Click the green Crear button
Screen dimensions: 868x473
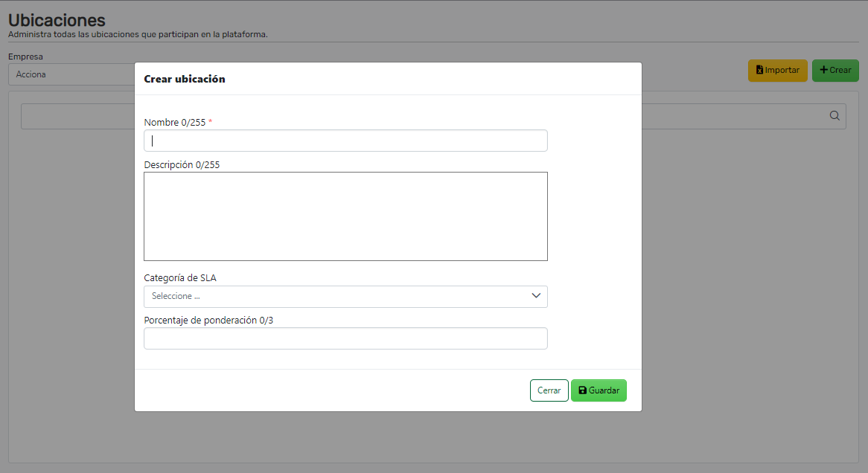tap(835, 71)
